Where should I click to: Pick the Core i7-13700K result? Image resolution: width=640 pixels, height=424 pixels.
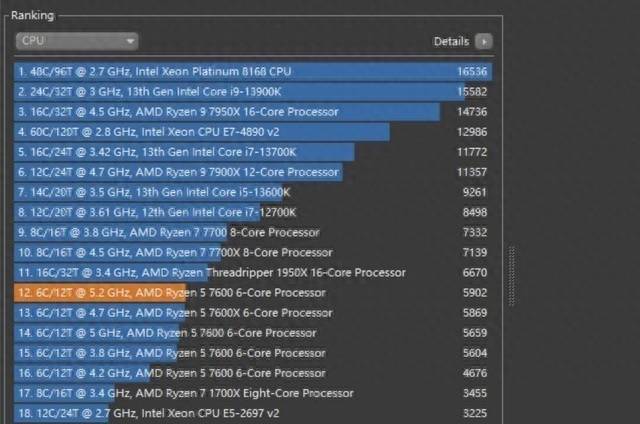(253, 152)
